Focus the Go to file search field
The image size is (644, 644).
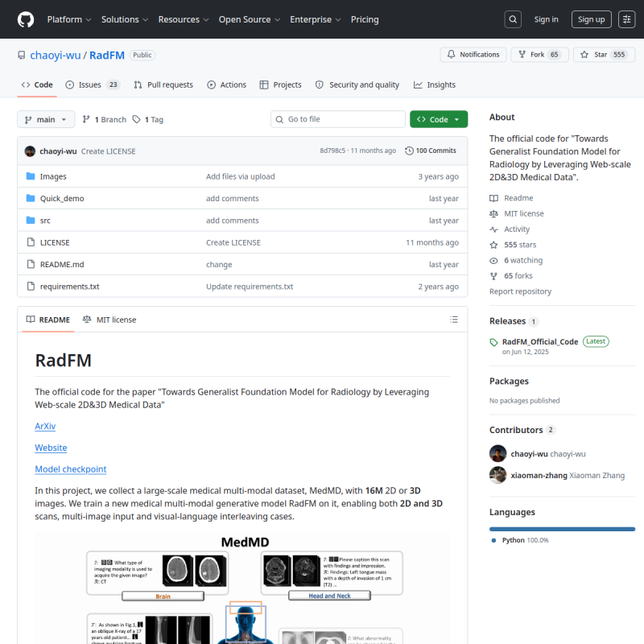click(x=337, y=119)
